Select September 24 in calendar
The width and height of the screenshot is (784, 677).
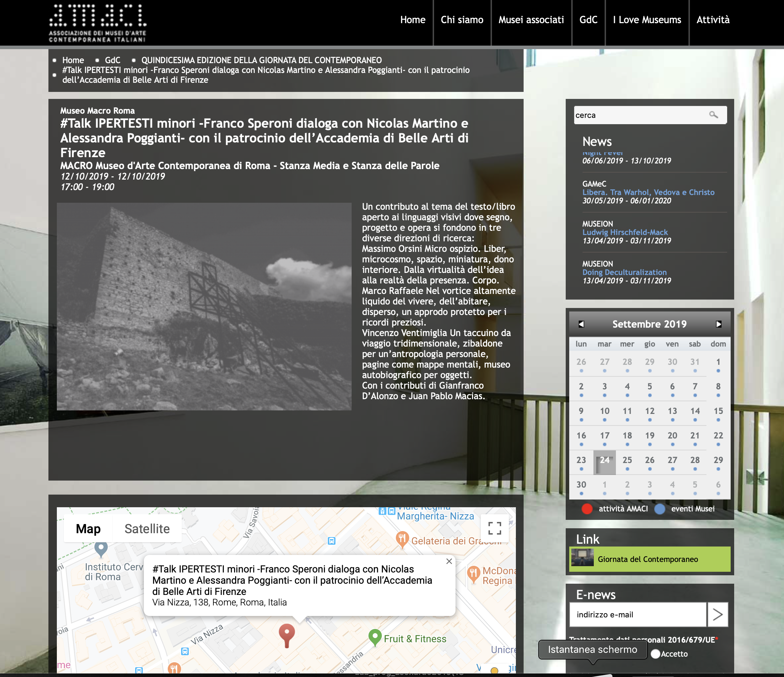pyautogui.click(x=604, y=461)
